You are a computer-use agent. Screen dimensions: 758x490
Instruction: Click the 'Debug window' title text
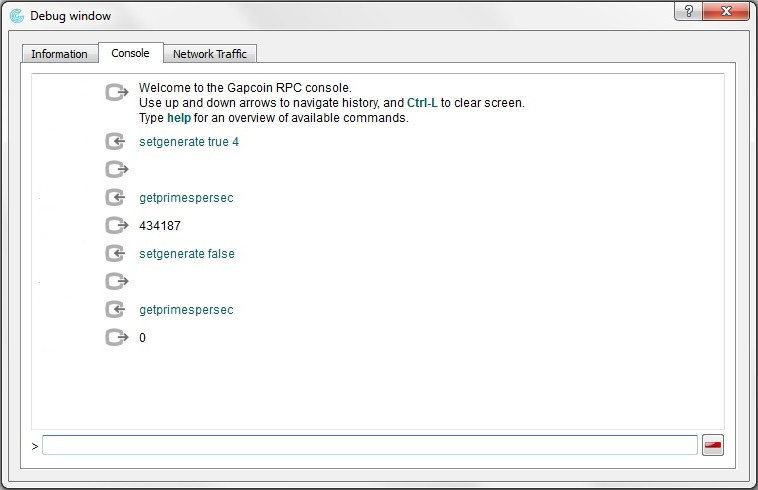pos(71,16)
